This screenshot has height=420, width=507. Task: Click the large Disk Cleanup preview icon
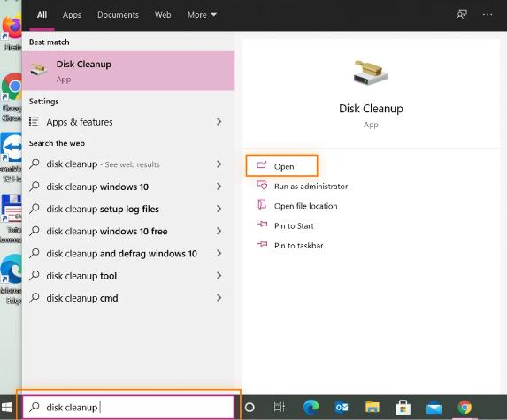click(x=371, y=73)
